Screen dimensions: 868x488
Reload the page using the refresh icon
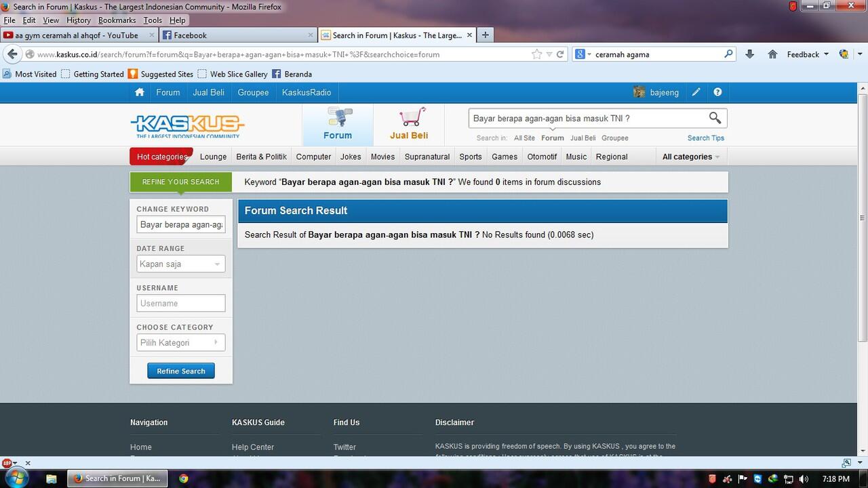pyautogui.click(x=560, y=54)
